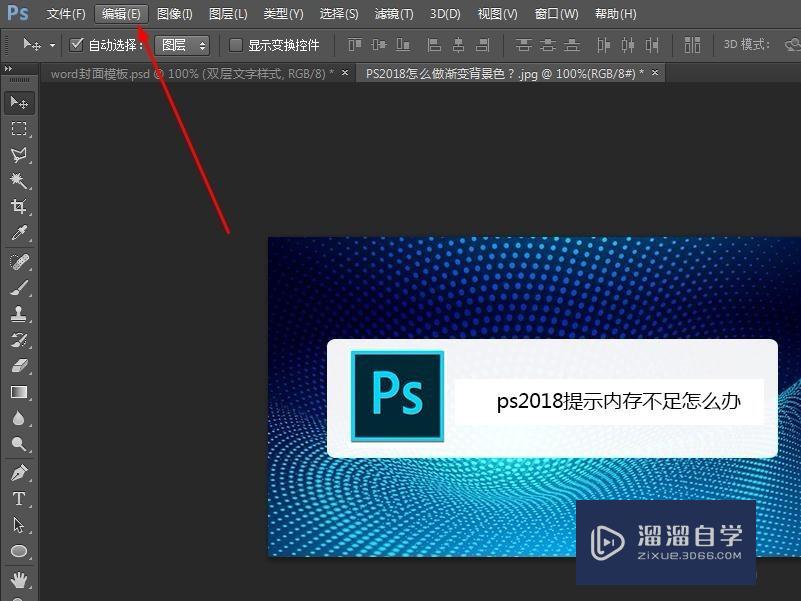Open the 图层 selection dropdown
This screenshot has height=601, width=801.
coord(182,45)
